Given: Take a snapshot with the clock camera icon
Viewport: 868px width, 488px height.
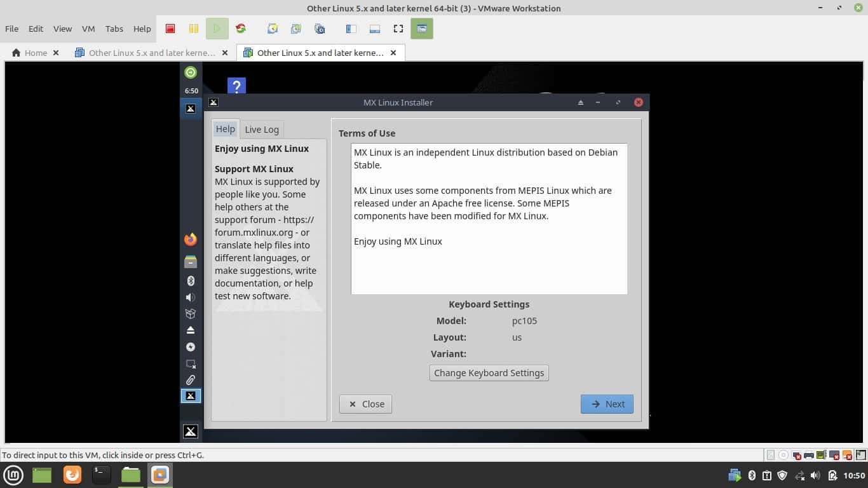Looking at the screenshot, I should pos(273,29).
